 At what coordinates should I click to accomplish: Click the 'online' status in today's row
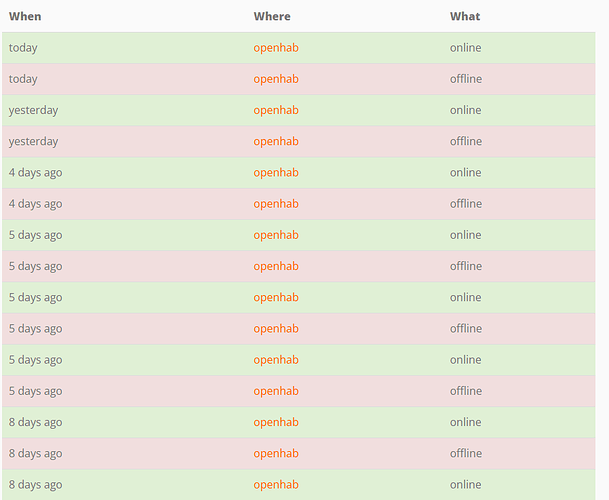pos(465,48)
